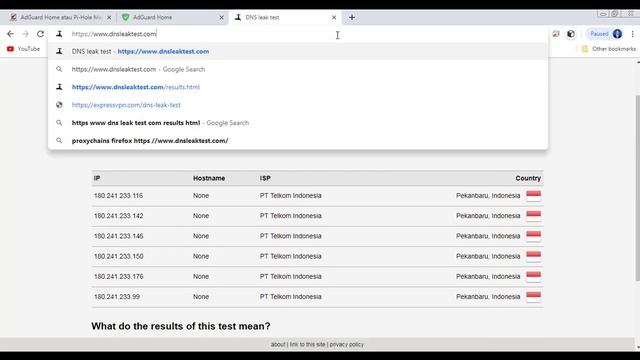Click Pekanbaru, Indonesia in the 180.241.233.99 row

(x=488, y=297)
